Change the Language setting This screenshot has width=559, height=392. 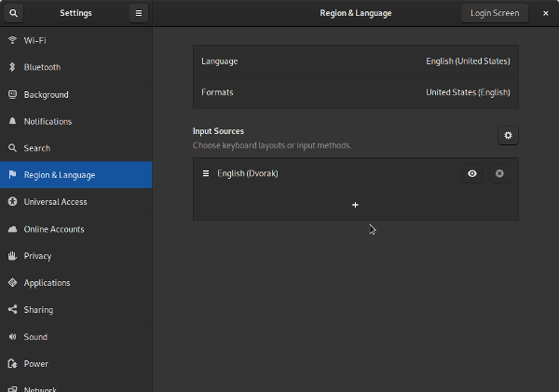coord(355,61)
